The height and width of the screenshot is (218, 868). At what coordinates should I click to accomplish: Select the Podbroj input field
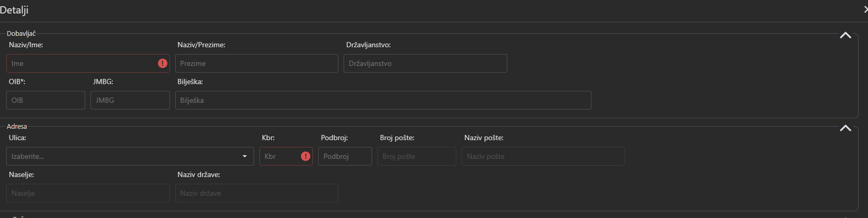tap(345, 156)
